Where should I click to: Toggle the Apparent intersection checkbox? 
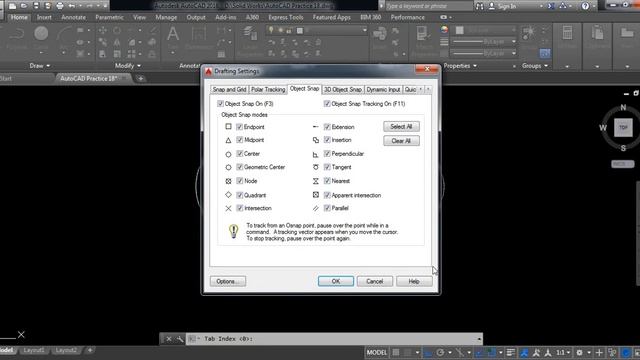(327, 195)
